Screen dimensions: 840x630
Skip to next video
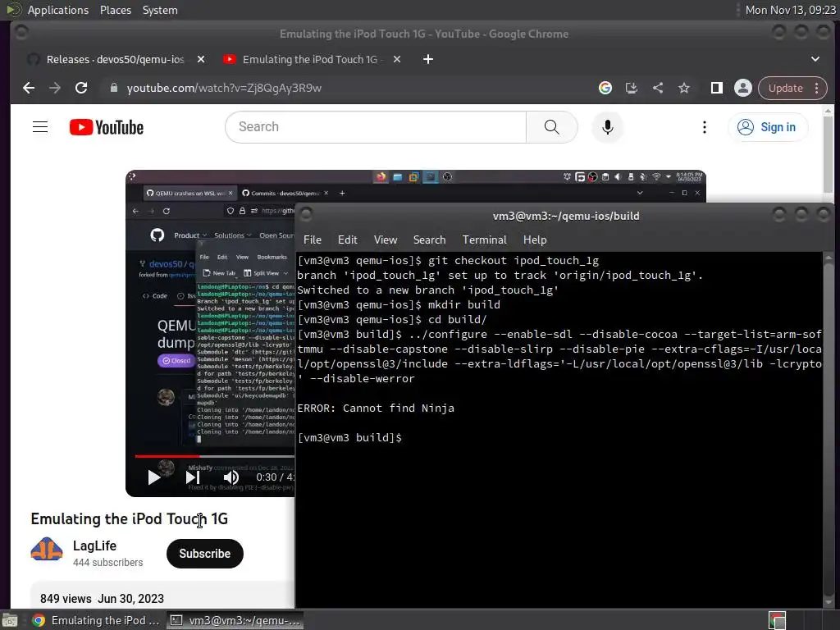click(193, 477)
